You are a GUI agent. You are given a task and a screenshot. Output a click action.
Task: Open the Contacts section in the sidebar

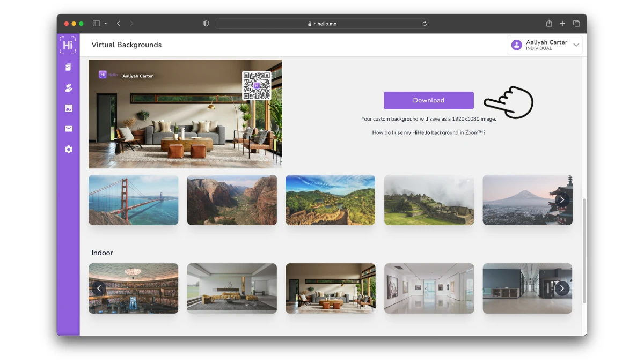coord(68,87)
